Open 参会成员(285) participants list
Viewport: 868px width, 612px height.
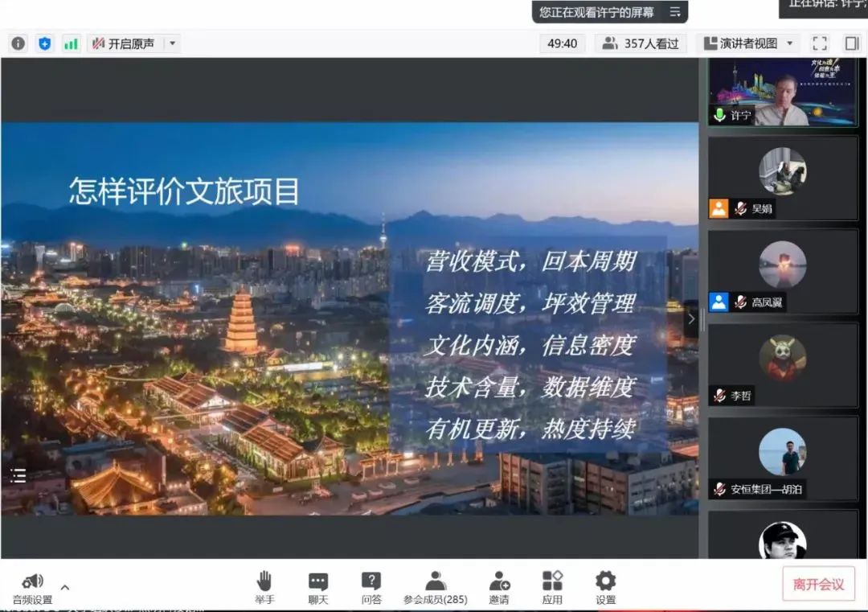click(435, 587)
